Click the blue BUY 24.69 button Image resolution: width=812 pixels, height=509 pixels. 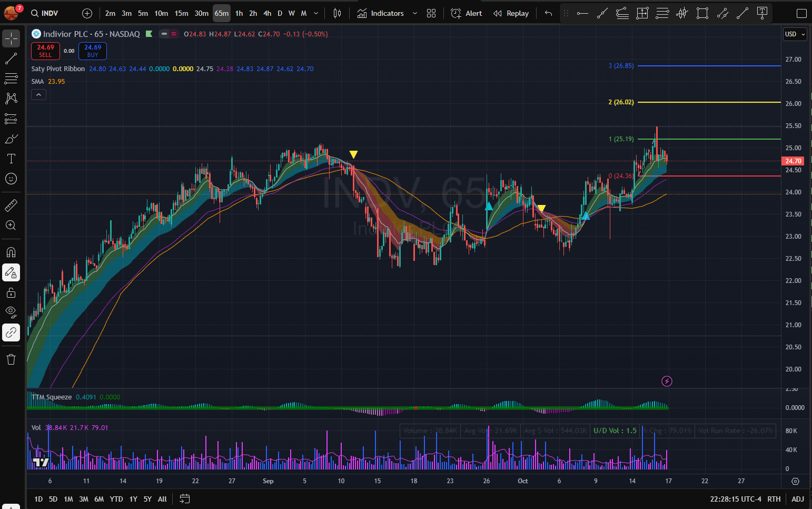point(93,51)
